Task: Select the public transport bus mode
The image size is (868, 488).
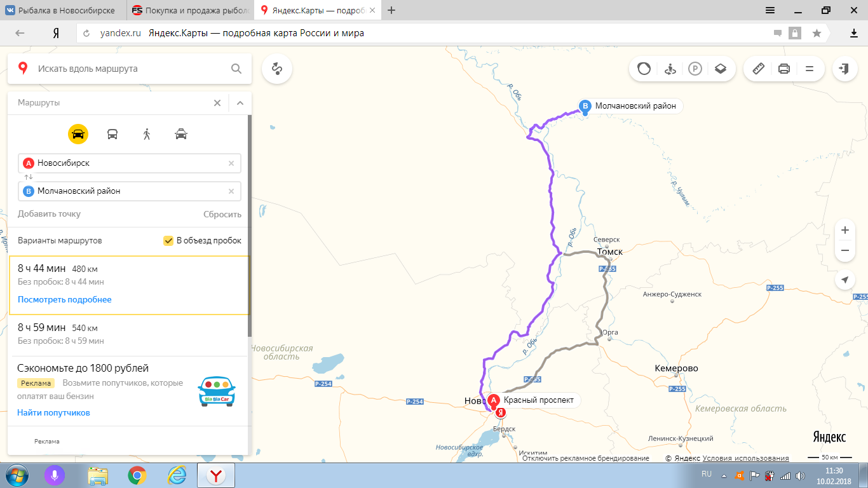Action: coord(112,134)
